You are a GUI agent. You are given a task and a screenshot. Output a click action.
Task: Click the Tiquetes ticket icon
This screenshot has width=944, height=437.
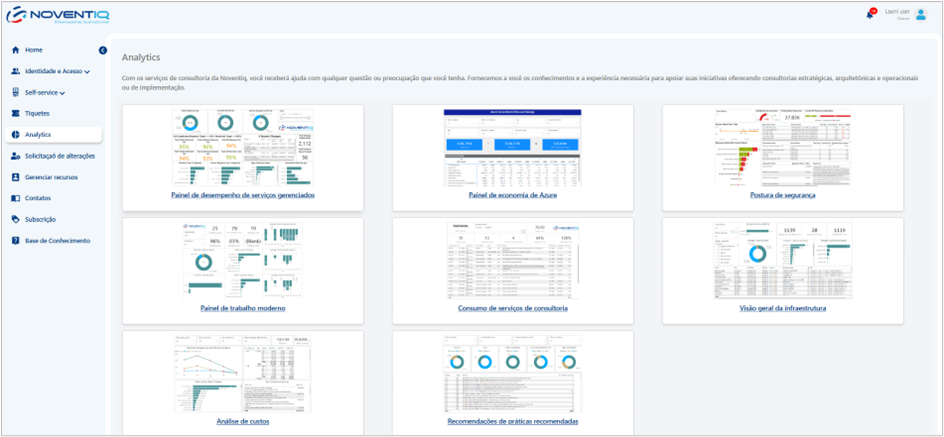15,113
